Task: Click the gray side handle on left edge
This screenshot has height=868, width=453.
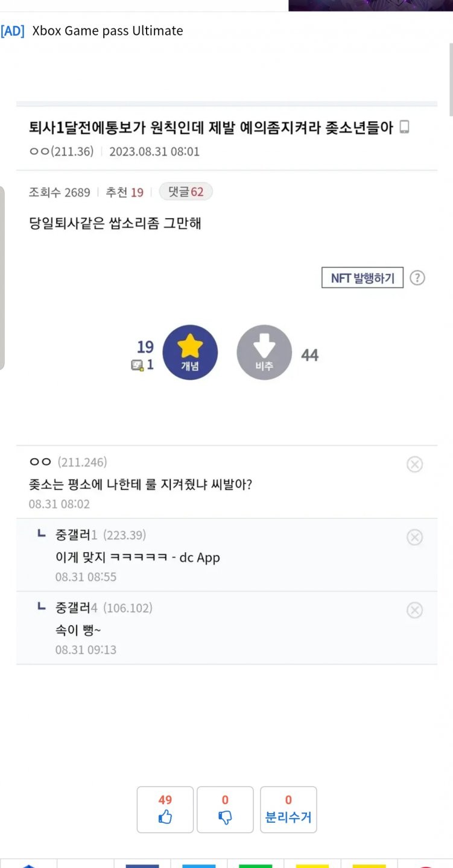Action: pyautogui.click(x=2, y=277)
